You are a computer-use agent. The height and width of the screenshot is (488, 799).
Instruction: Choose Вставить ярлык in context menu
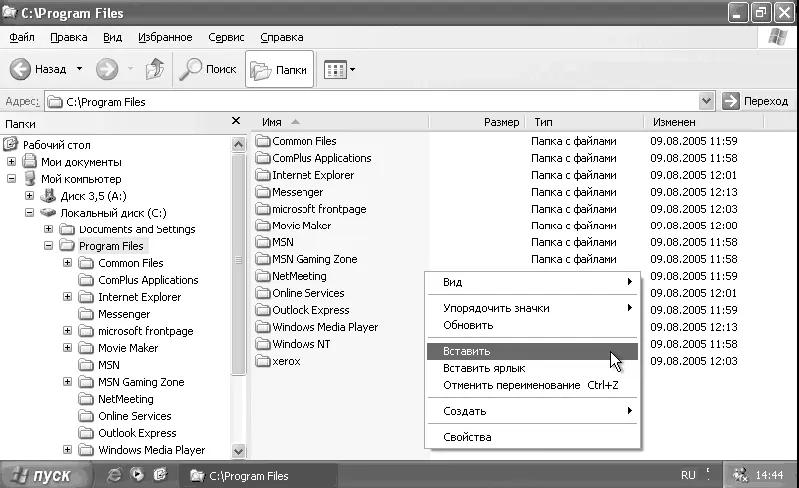[x=532, y=368]
